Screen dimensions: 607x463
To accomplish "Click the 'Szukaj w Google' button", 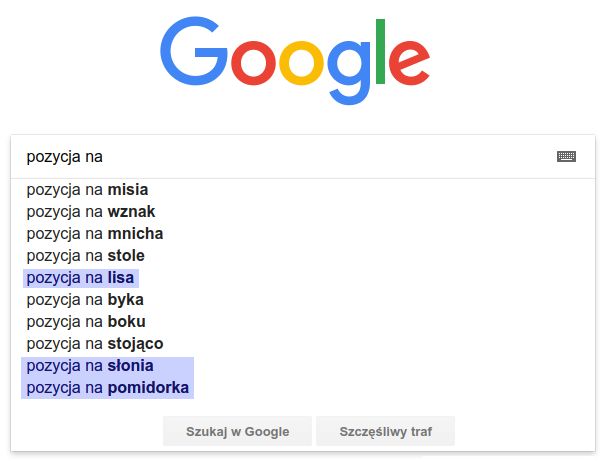I will (x=237, y=431).
